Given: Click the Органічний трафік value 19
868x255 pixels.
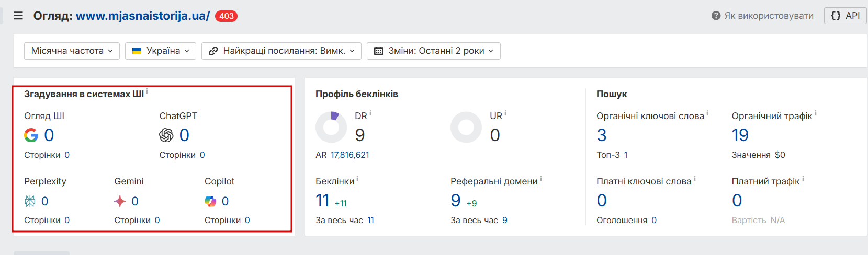Looking at the screenshot, I should [x=740, y=135].
